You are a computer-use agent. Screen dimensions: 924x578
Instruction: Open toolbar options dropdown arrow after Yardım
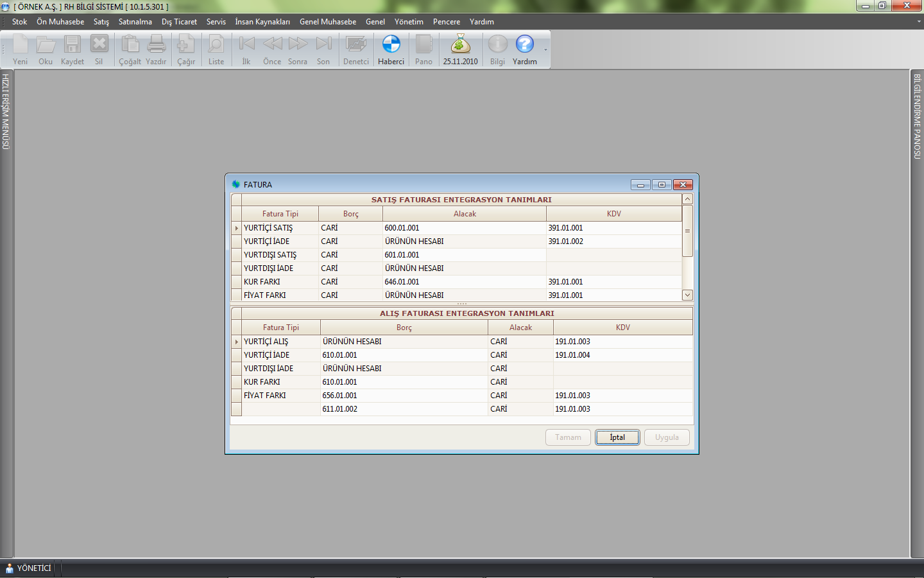pos(545,50)
